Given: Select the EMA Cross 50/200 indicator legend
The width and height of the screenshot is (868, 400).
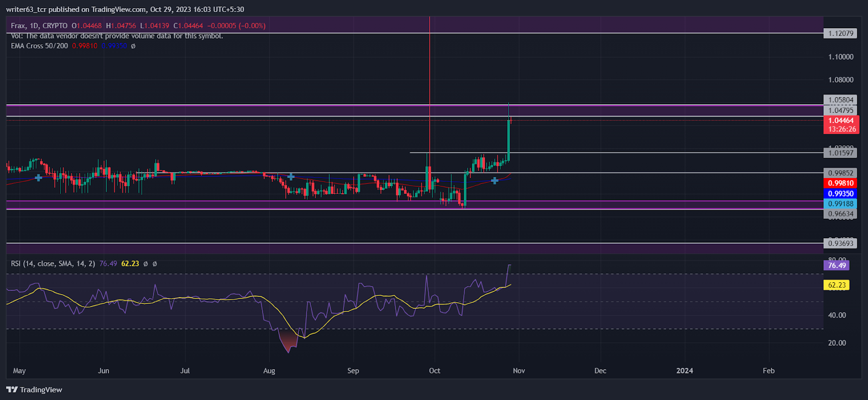Looking at the screenshot, I should [x=40, y=46].
